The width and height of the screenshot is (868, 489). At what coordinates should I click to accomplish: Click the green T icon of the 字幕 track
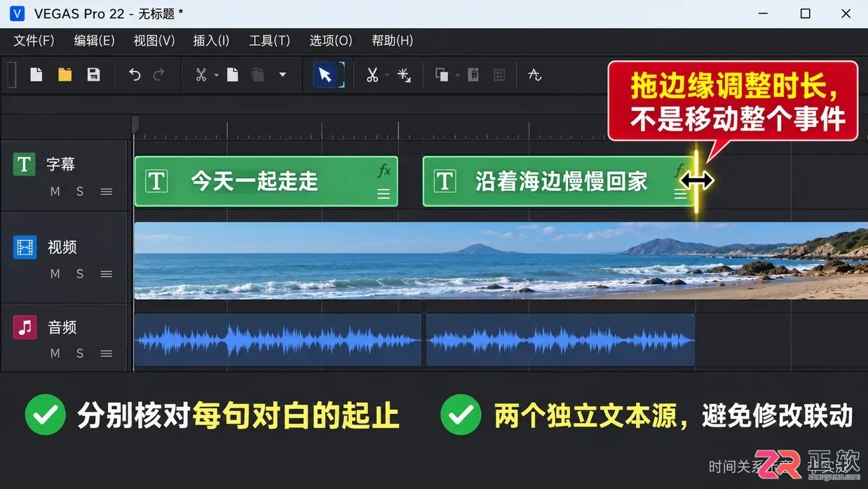click(x=25, y=164)
